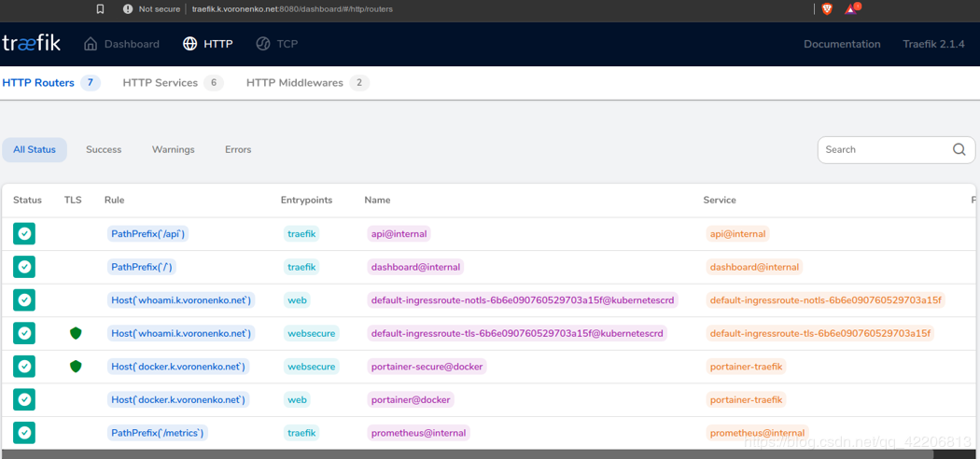Viewport: 980px width, 459px height.
Task: Click the status check icon for prometheus@internal
Action: click(x=24, y=433)
